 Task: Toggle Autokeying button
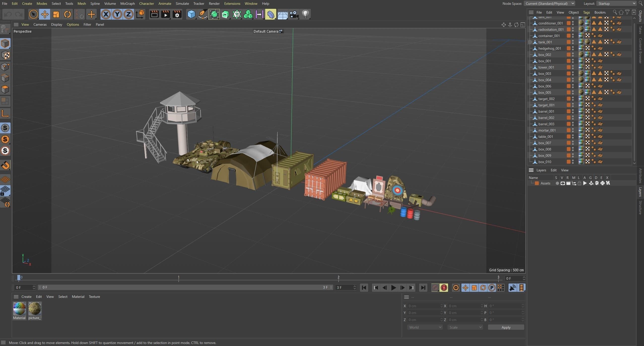444,288
